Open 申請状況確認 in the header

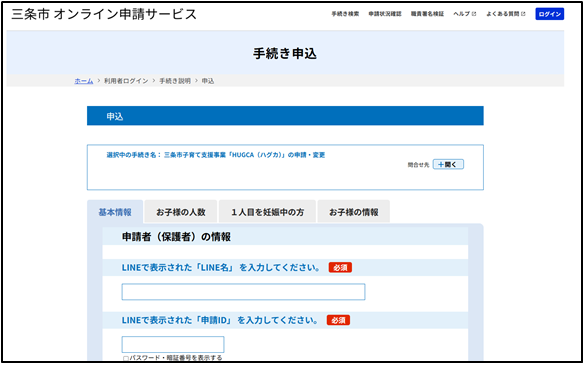click(x=385, y=14)
